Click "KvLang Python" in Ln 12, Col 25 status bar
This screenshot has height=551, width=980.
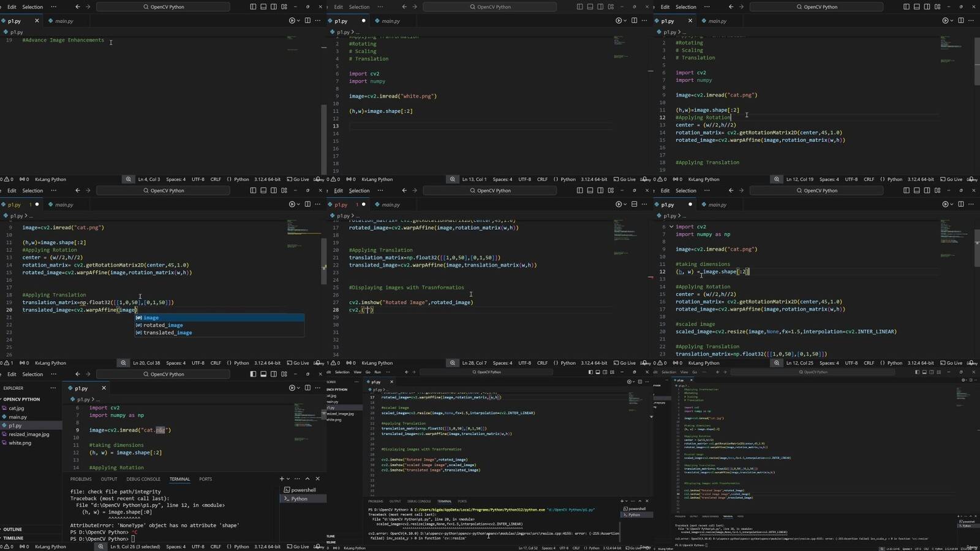(704, 363)
